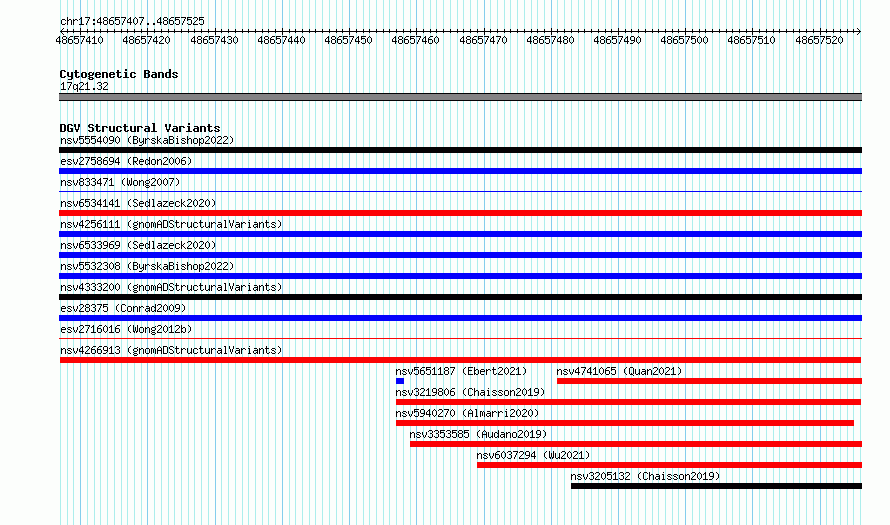Open the esv28375 (Conrad2009) label
Image resolution: width=890 pixels, height=525 pixels.
123,308
